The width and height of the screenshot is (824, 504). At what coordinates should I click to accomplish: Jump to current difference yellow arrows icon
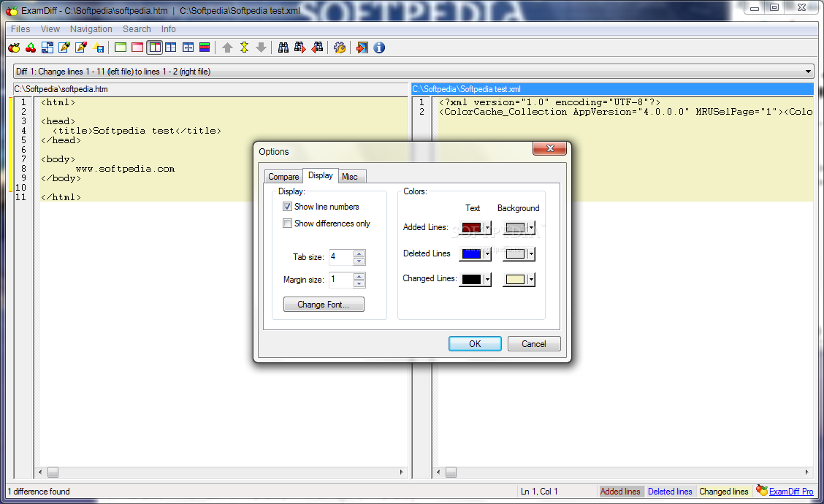pos(245,47)
